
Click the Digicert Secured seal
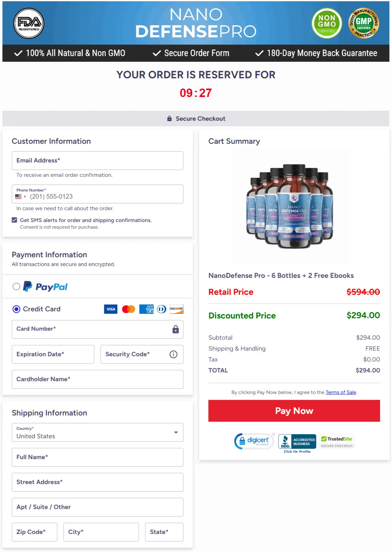tap(253, 441)
